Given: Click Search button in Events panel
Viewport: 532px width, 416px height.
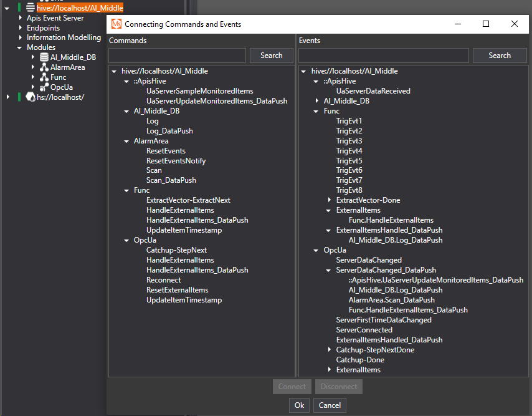Looking at the screenshot, I should click(499, 56).
